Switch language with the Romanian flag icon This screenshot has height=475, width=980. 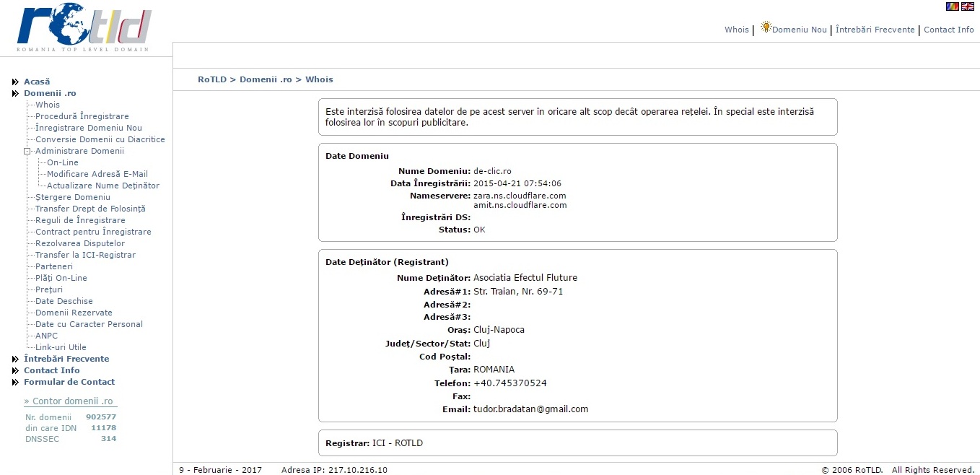[953, 6]
